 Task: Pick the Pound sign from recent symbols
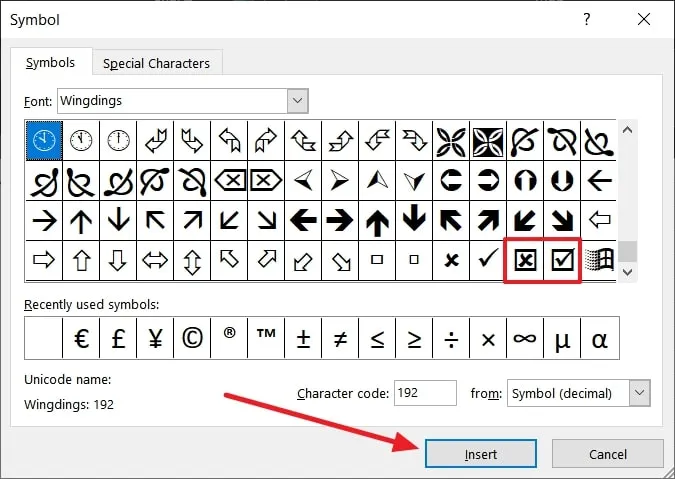tap(119, 338)
